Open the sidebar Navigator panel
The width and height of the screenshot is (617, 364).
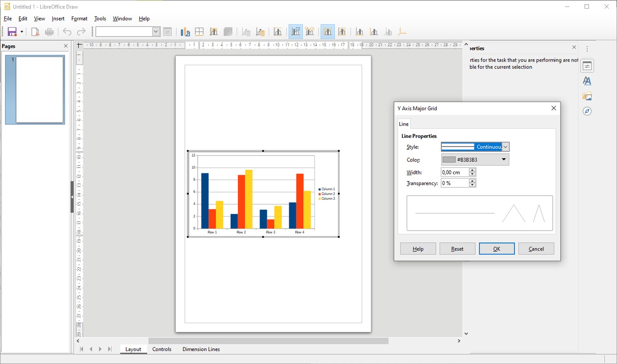coord(587,111)
